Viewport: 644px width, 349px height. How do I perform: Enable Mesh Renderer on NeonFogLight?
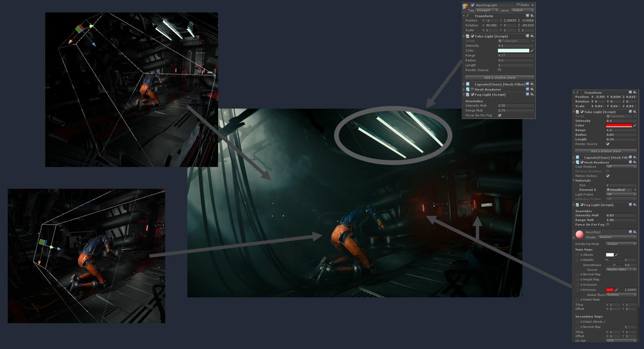pyautogui.click(x=472, y=90)
